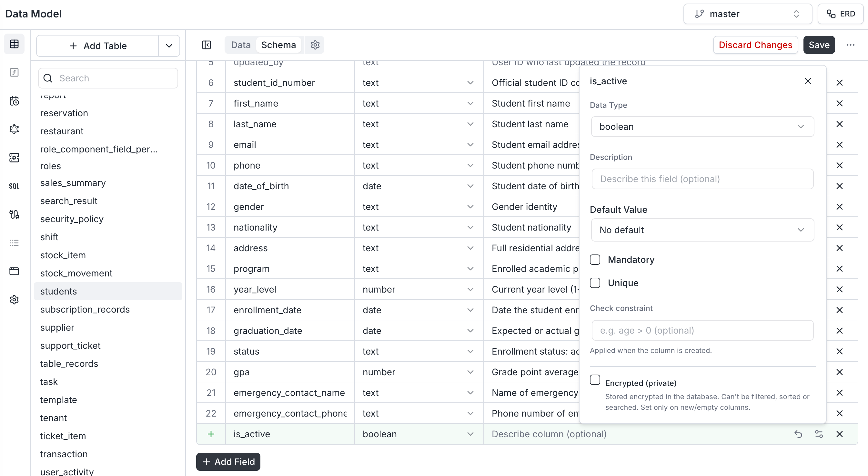Open the ERD view button
868x476 pixels.
[x=840, y=14]
